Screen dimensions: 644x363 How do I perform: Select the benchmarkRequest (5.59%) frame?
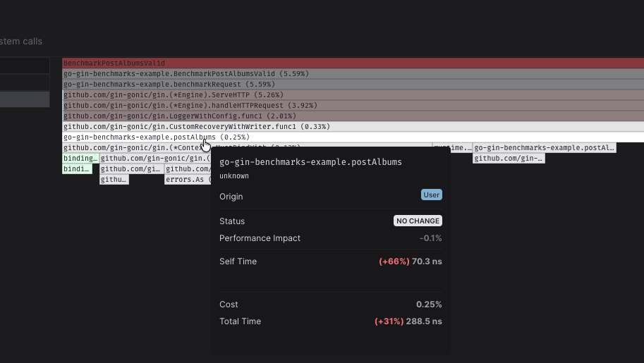pos(353,84)
